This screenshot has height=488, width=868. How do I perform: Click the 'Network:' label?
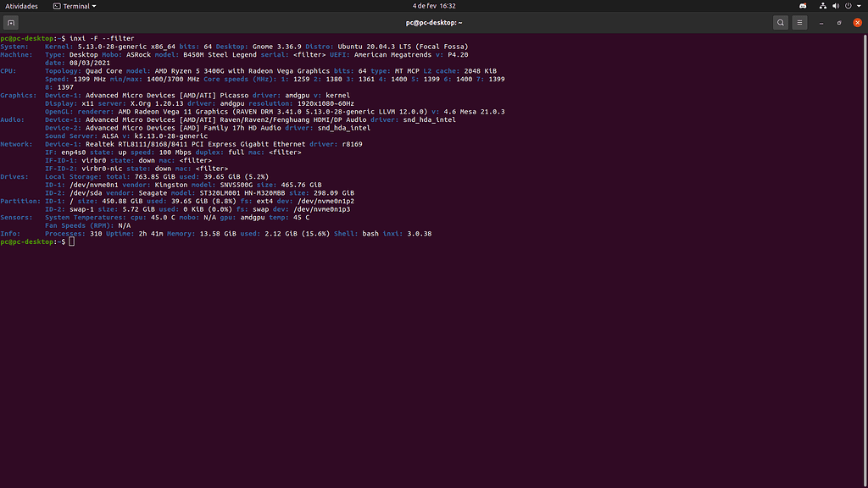click(16, 144)
